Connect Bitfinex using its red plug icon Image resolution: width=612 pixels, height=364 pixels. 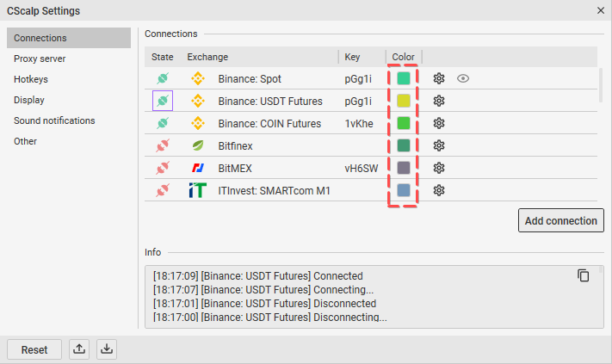point(163,145)
